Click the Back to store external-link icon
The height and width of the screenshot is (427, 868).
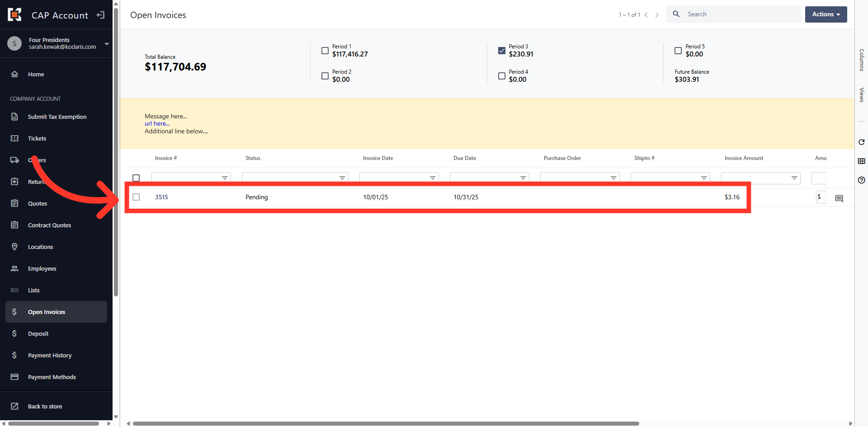click(x=14, y=406)
